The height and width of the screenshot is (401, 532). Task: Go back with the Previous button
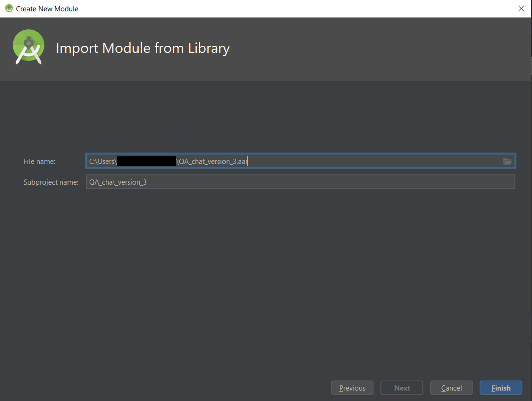pos(352,388)
